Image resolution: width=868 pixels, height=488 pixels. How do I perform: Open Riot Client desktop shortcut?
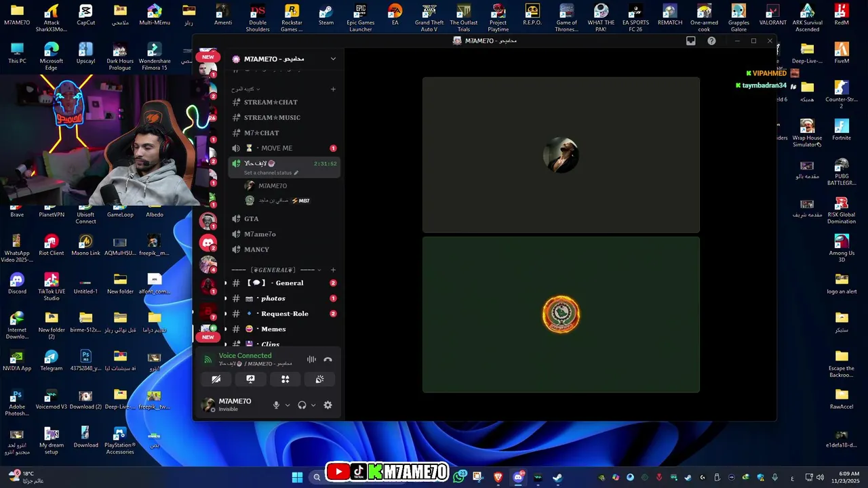tap(51, 245)
